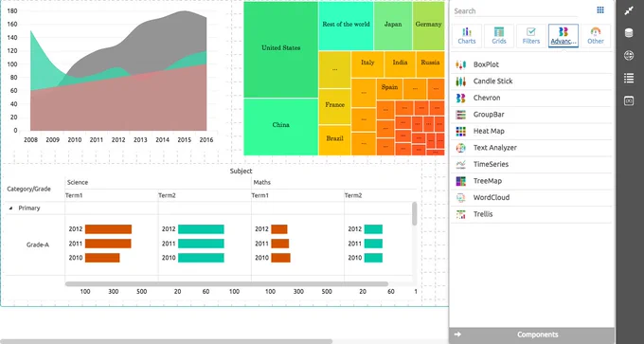Image resolution: width=644 pixels, height=344 pixels.
Task: Click the India treemap tile
Action: (x=400, y=64)
